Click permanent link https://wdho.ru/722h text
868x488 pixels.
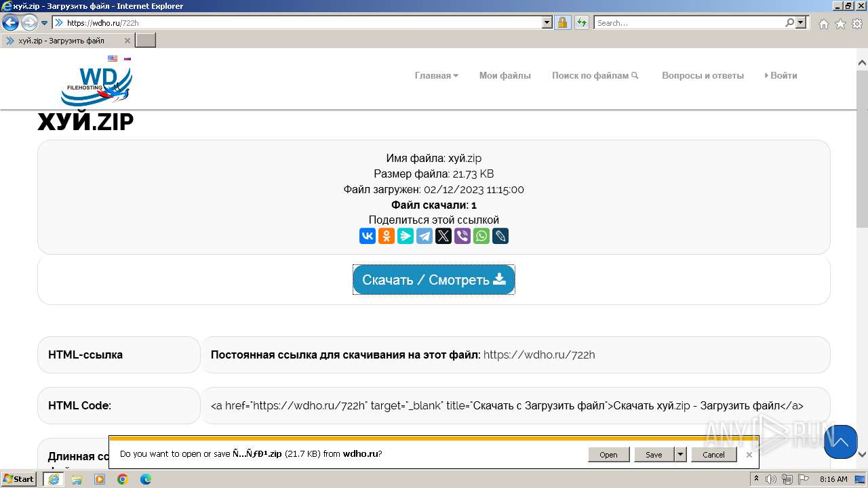tap(539, 354)
